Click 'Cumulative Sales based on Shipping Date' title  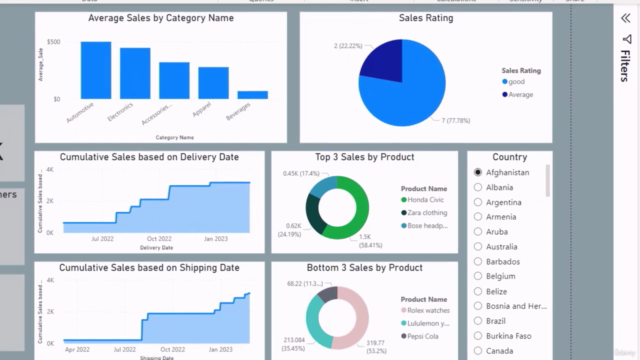click(149, 268)
